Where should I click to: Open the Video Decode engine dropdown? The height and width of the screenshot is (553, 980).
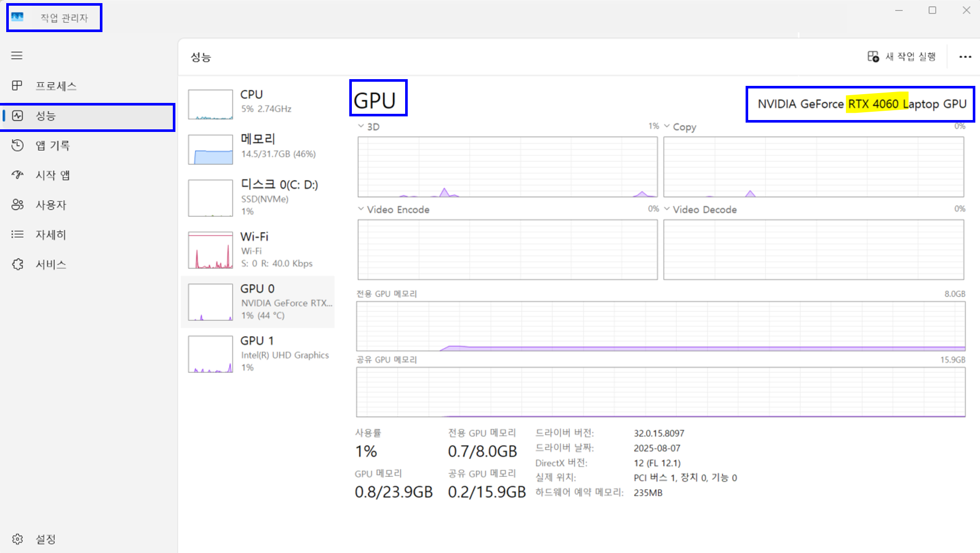pyautogui.click(x=667, y=209)
